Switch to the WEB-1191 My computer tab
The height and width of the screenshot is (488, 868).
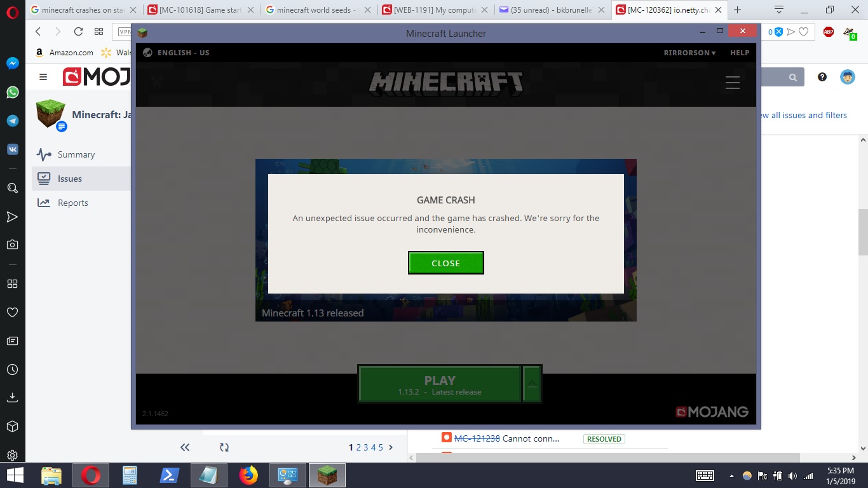tap(436, 10)
